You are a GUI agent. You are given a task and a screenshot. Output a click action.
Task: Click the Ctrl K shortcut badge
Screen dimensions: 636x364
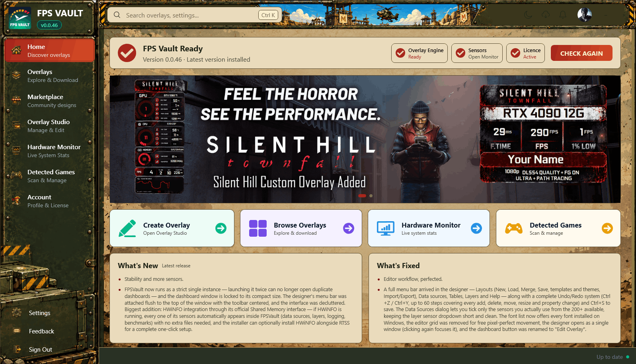pyautogui.click(x=268, y=15)
